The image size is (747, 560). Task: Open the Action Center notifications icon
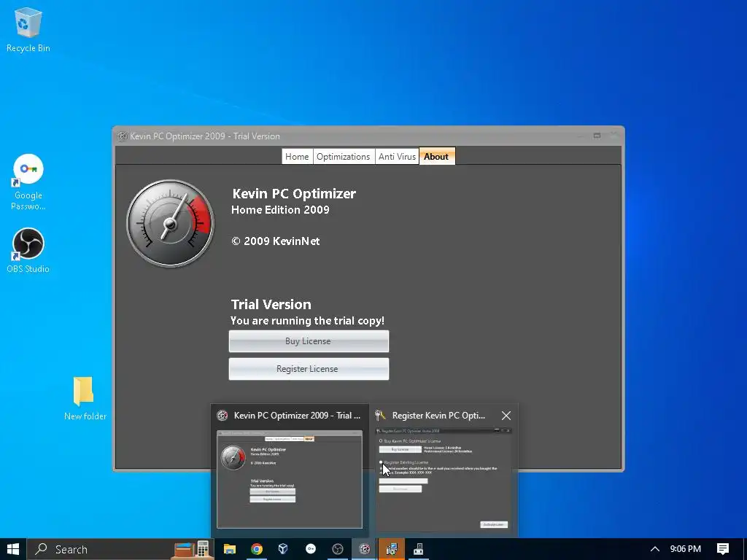(723, 549)
